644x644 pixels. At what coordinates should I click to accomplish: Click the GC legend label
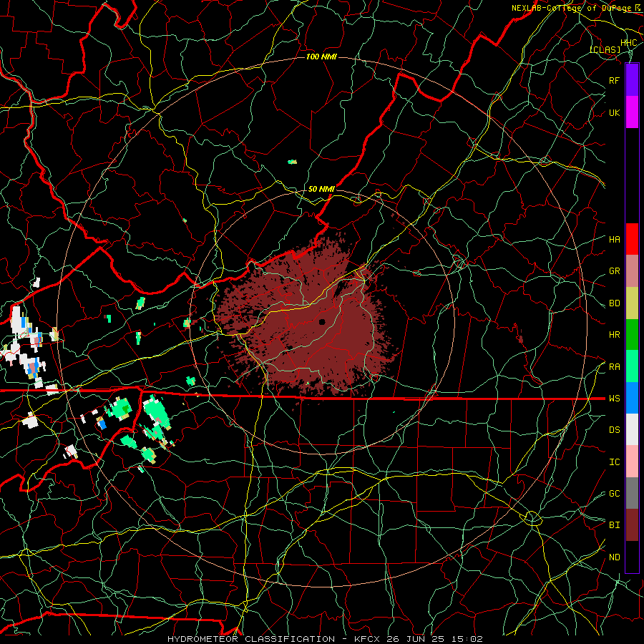point(615,494)
